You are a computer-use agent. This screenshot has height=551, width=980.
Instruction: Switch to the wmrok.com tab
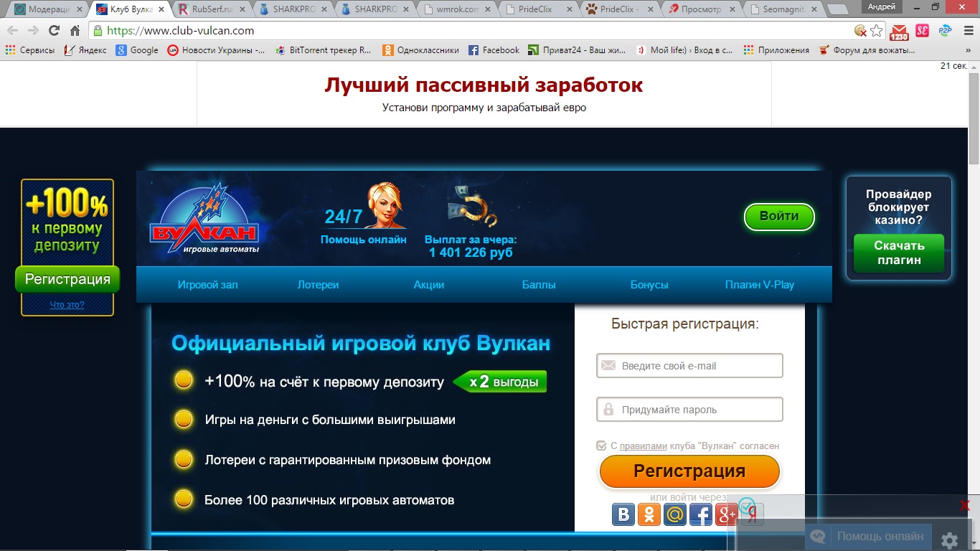[457, 9]
